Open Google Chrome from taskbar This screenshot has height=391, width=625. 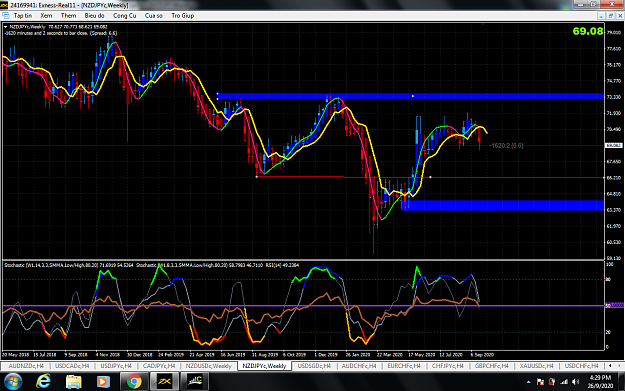coord(134,382)
